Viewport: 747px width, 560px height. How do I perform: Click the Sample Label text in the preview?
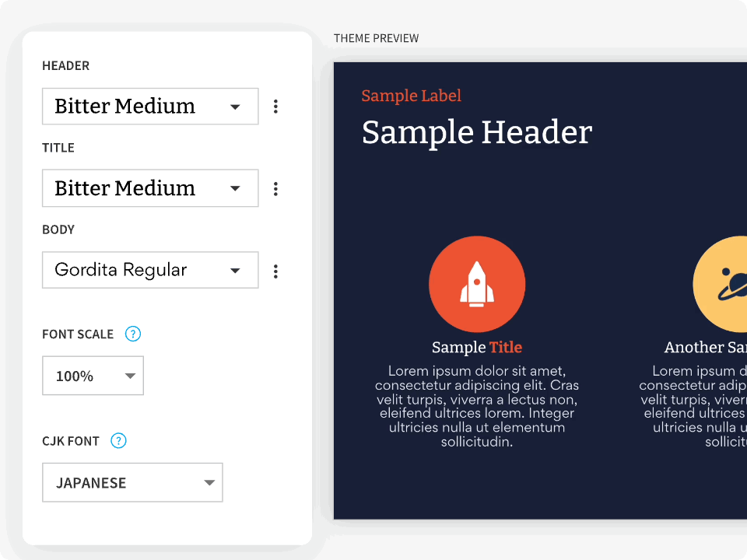point(411,96)
